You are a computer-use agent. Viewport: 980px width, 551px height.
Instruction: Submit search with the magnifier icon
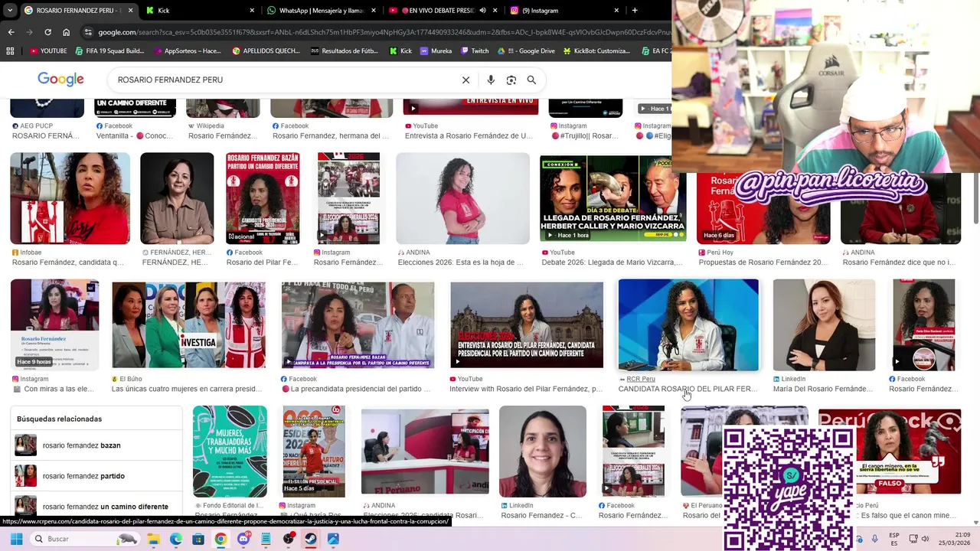point(531,80)
